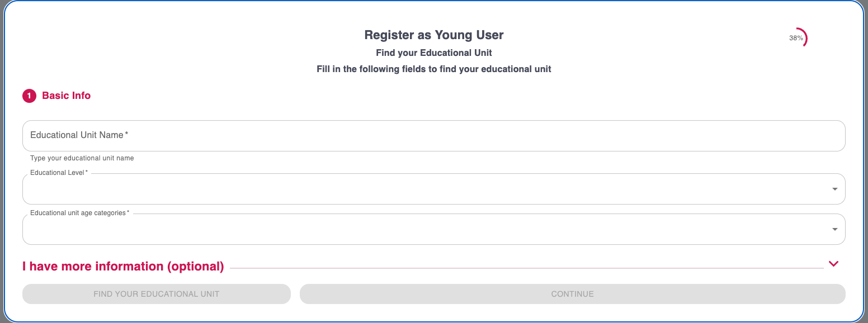This screenshot has width=868, height=323.
Task: Click the "Register as Young User" title
Action: click(x=433, y=35)
